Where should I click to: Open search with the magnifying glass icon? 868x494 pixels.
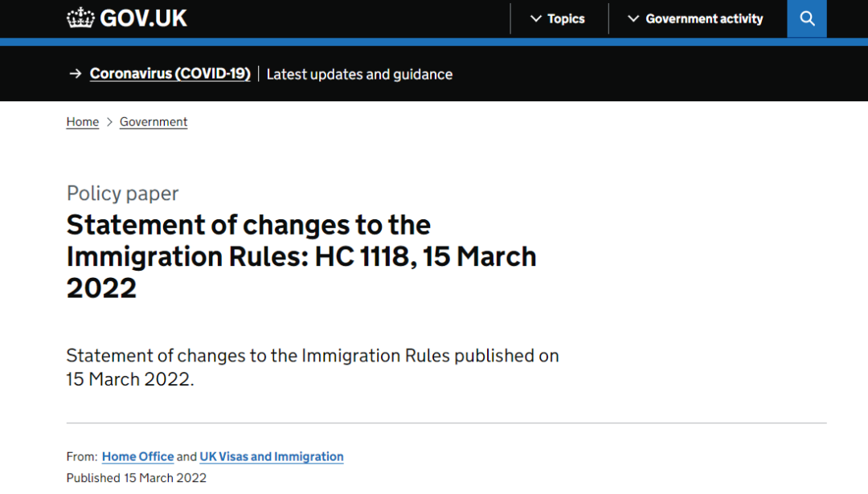coord(807,18)
